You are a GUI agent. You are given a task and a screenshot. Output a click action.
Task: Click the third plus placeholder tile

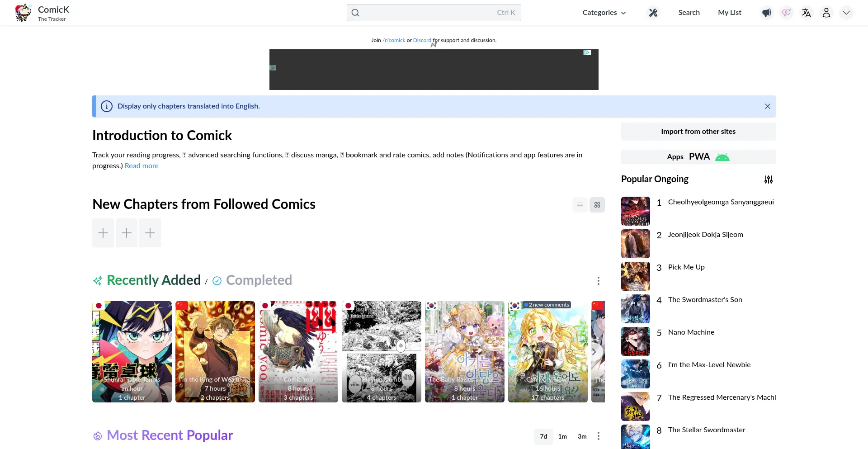(x=150, y=233)
